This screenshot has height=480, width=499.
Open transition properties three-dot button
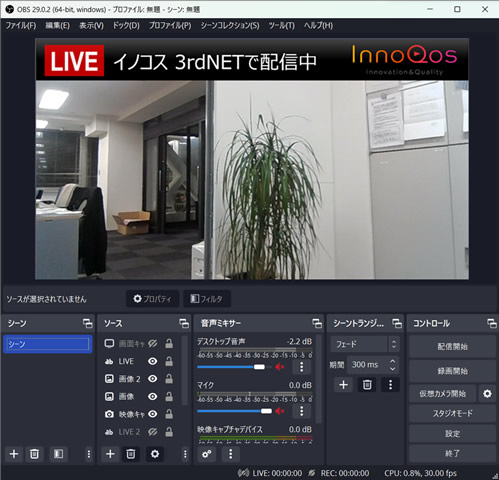point(390,385)
